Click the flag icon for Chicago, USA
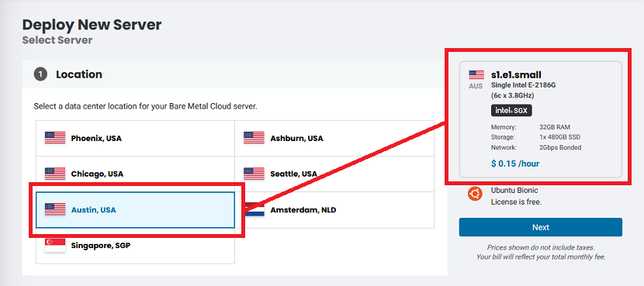Screen dimensions: 644x286 55,174
